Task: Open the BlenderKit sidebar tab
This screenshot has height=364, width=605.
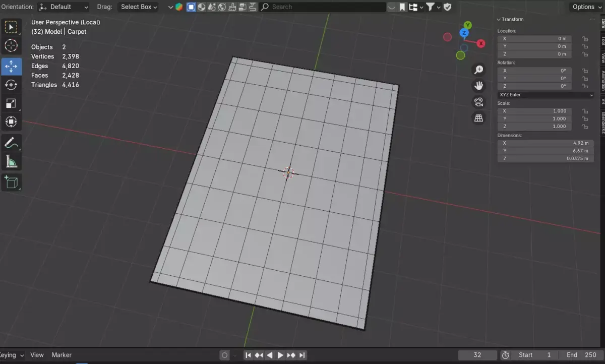Action: (x=603, y=122)
